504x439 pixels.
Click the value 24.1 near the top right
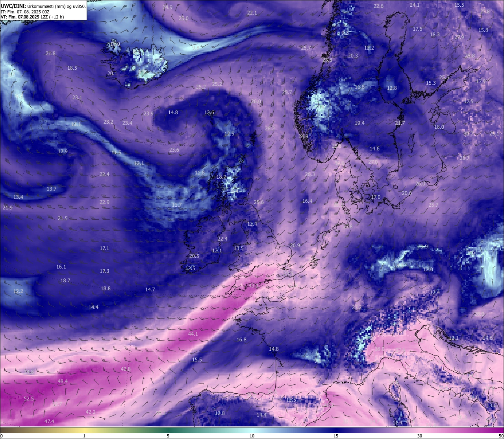point(415,5)
